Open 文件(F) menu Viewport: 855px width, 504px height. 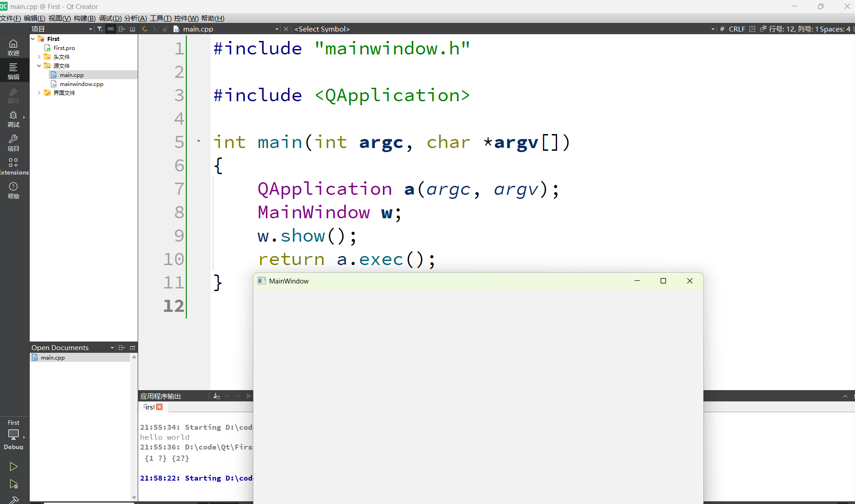[x=10, y=18]
